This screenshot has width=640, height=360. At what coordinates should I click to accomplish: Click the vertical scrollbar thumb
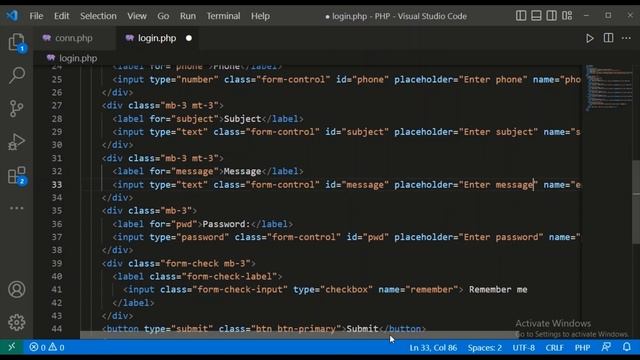pos(636,202)
